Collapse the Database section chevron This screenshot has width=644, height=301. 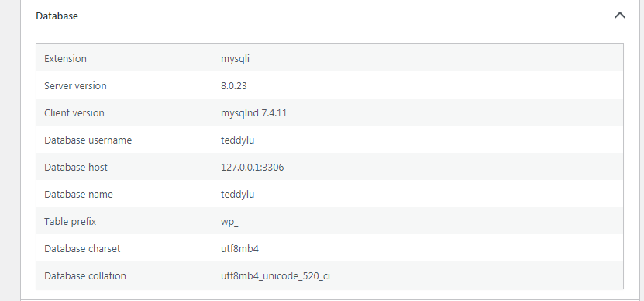620,16
